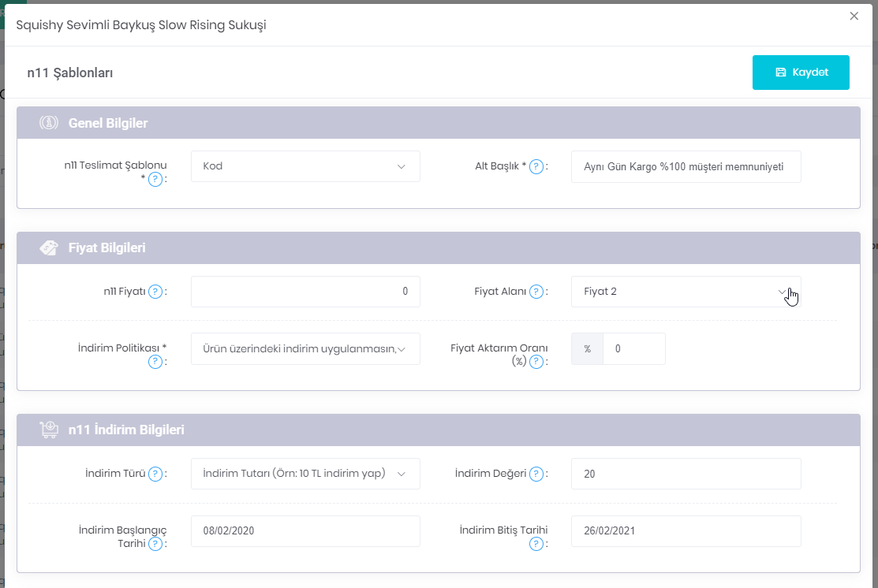878x588 pixels.
Task: Open the n11 Teslimat Şablonu dropdown
Action: [x=305, y=166]
